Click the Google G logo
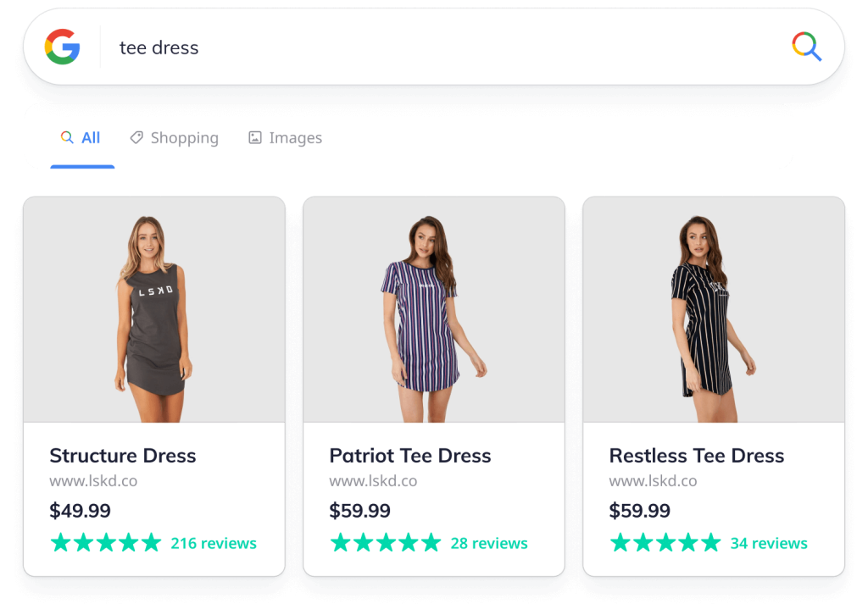The image size is (868, 615). (x=63, y=47)
